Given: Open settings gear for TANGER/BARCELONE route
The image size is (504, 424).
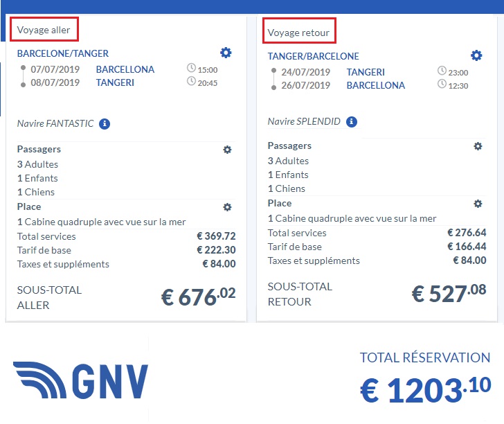Looking at the screenshot, I should tap(476, 55).
